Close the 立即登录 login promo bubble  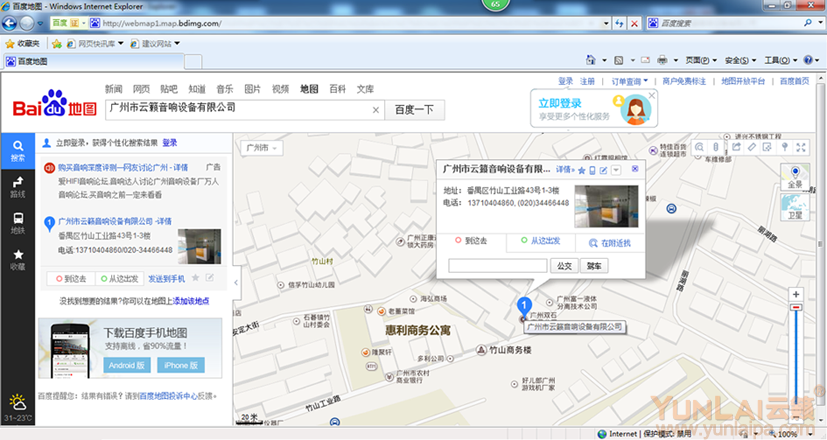[x=652, y=95]
